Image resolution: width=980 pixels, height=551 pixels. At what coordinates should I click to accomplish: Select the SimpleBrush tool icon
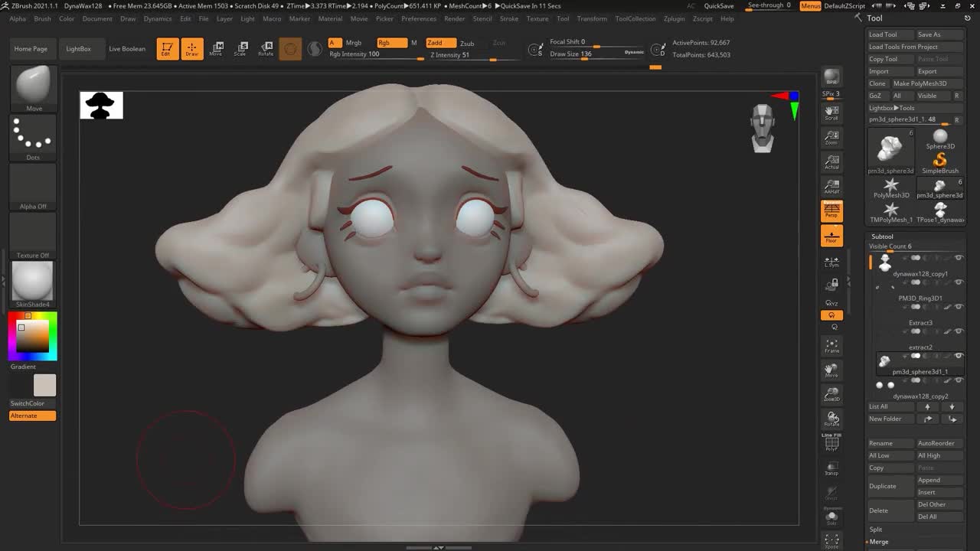pos(940,163)
